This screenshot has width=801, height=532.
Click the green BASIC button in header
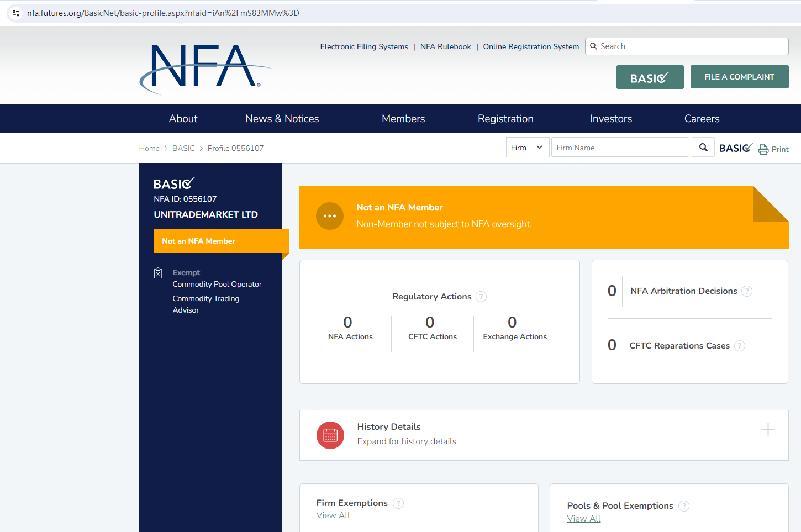pos(650,77)
